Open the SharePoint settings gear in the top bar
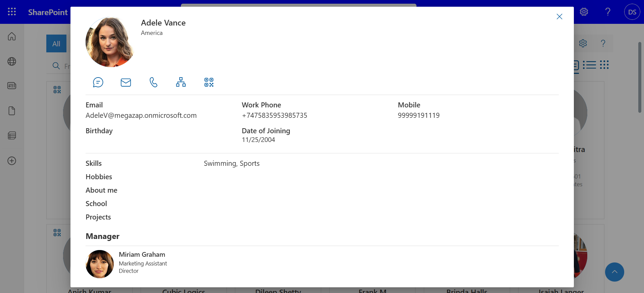Image resolution: width=644 pixels, height=293 pixels. point(584,12)
